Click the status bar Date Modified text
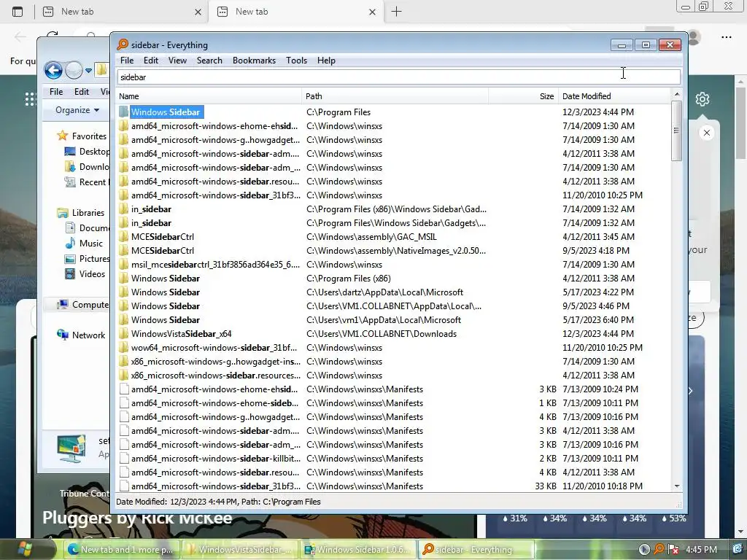 (x=218, y=502)
